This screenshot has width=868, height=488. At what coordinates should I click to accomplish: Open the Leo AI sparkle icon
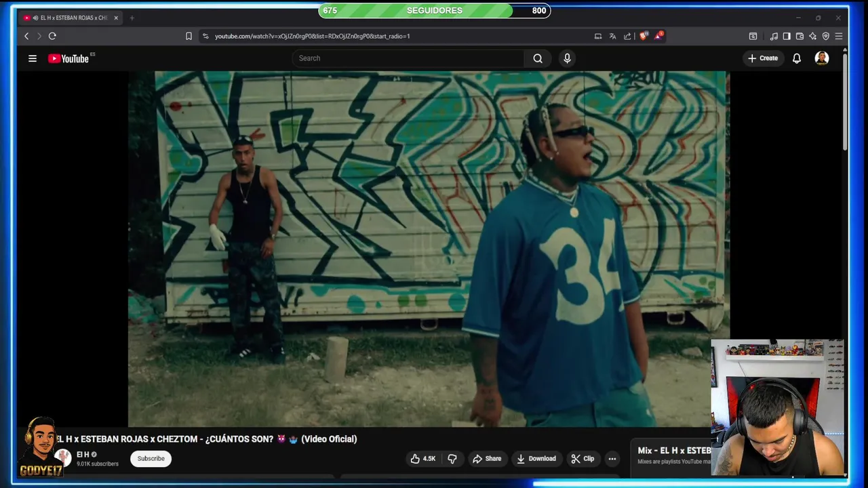(x=812, y=36)
